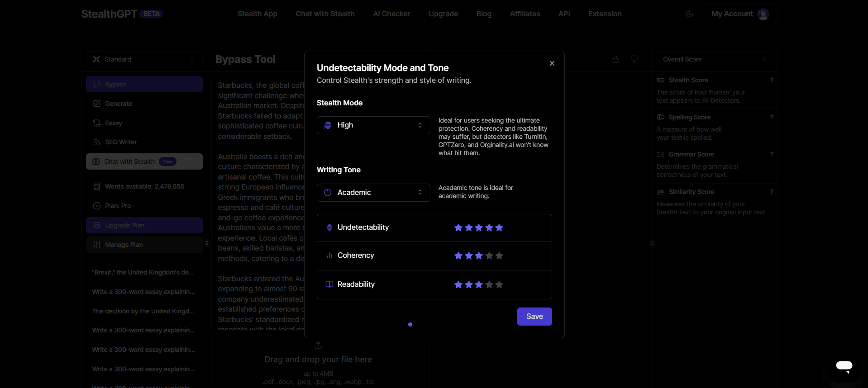Screen dimensions: 868x388
Task: Click the thumbs down icon
Action: click(x=634, y=59)
